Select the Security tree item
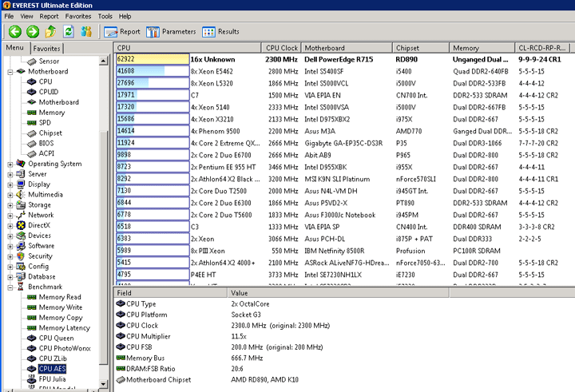 coord(41,256)
